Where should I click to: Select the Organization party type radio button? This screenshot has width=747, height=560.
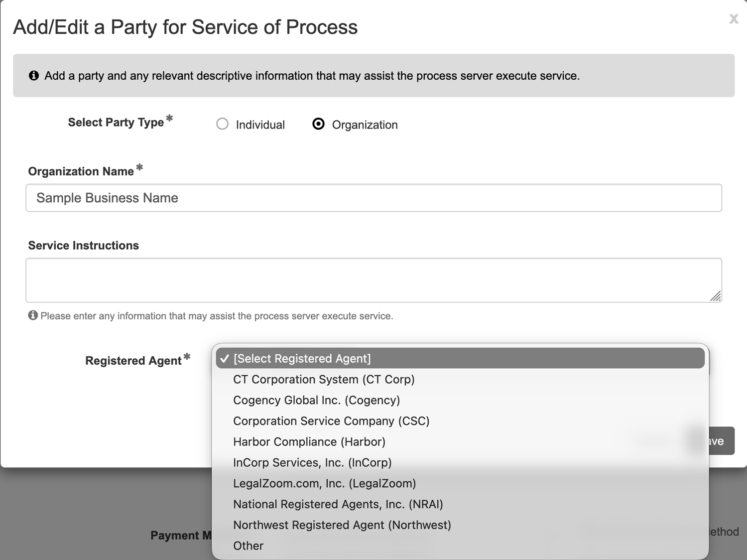point(318,124)
